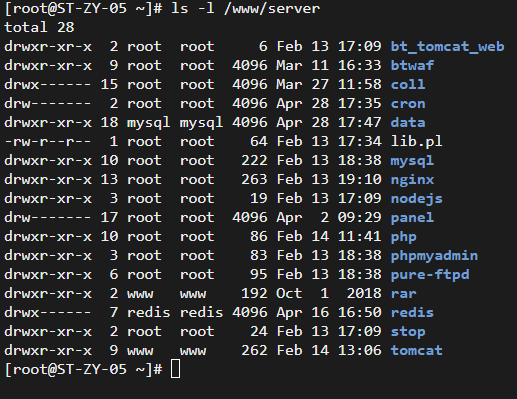Select the lib.pl file name
This screenshot has width=517, height=399.
coord(417,142)
